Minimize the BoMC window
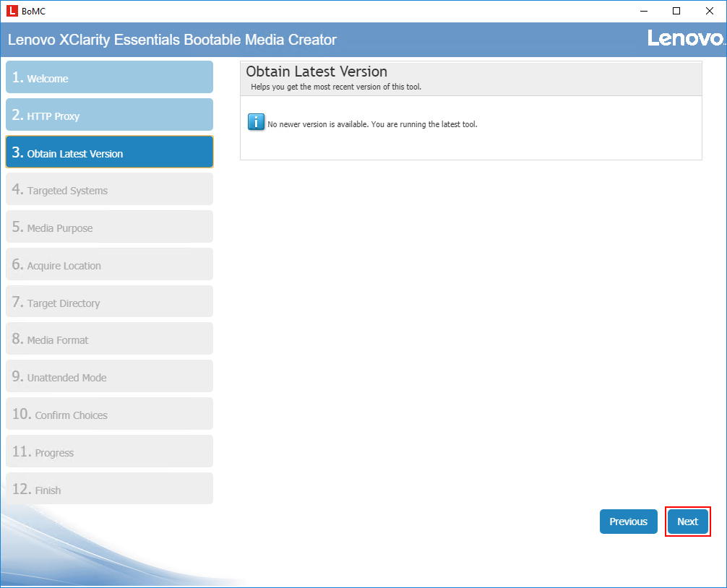727x588 pixels. tap(644, 11)
